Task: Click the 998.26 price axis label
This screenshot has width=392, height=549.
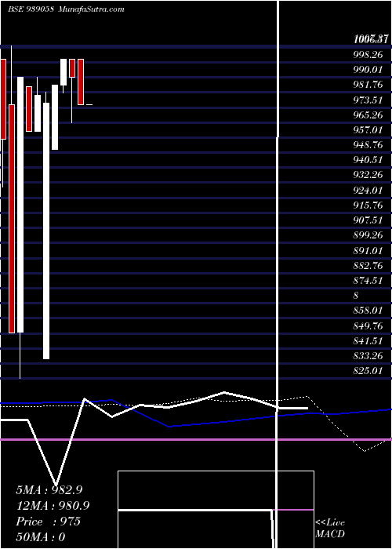Action: point(368,55)
